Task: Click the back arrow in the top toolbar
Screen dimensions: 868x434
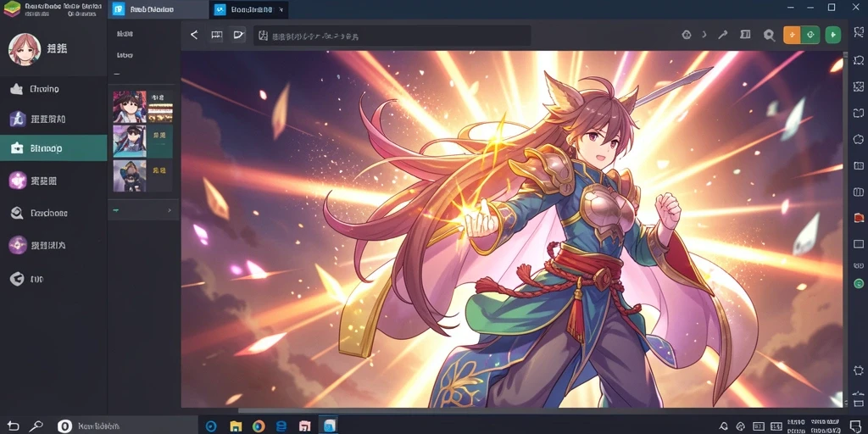Action: (x=194, y=35)
